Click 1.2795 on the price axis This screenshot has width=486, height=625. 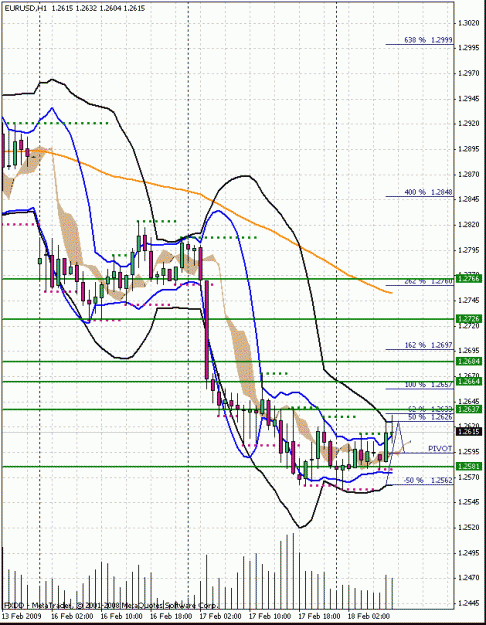click(x=469, y=250)
